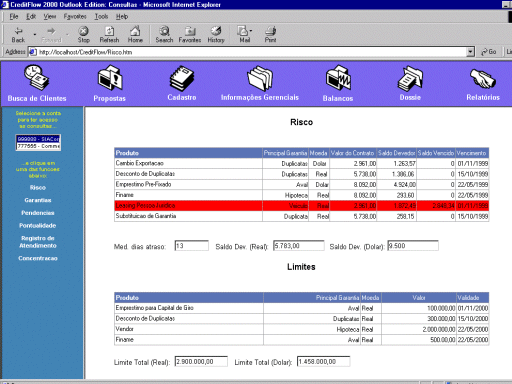This screenshot has height=384, width=512.
Task: Select Vendor limit row
Action: pyautogui.click(x=301, y=329)
